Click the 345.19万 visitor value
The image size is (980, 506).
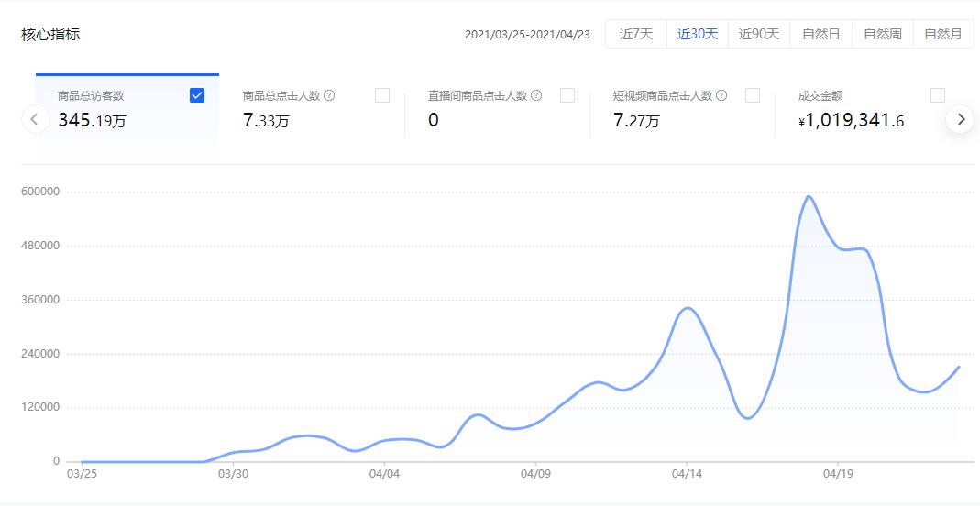click(x=92, y=120)
